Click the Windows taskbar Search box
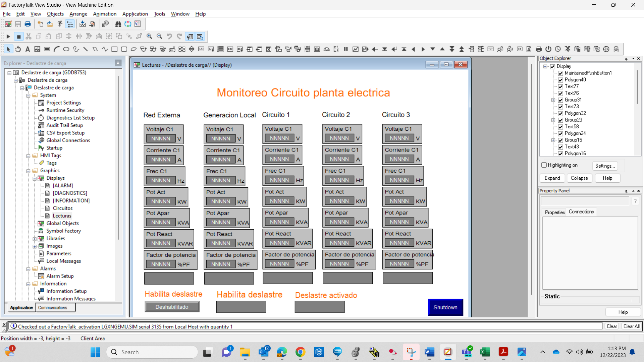The height and width of the screenshot is (362, 644). pos(152,352)
